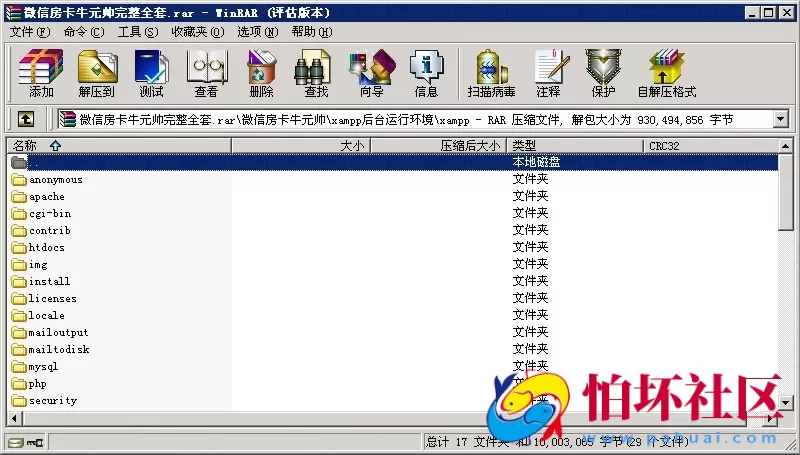Sort by CRC32 column header
Screen dimensions: 800x455
pyautogui.click(x=711, y=145)
